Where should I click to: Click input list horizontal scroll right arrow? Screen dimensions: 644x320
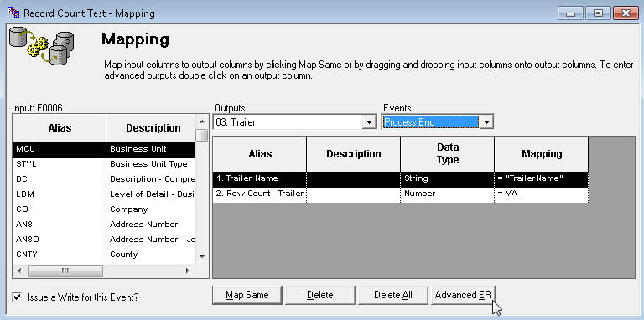click(188, 271)
